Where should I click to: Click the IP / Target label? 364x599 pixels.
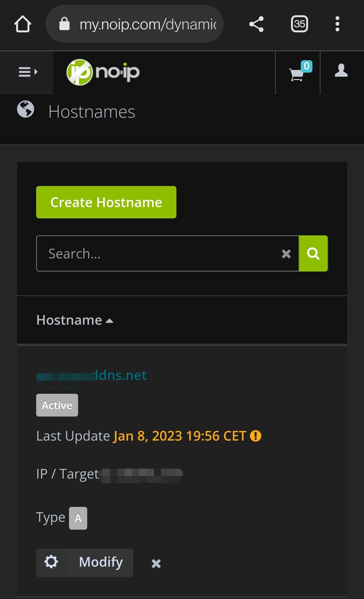(67, 474)
